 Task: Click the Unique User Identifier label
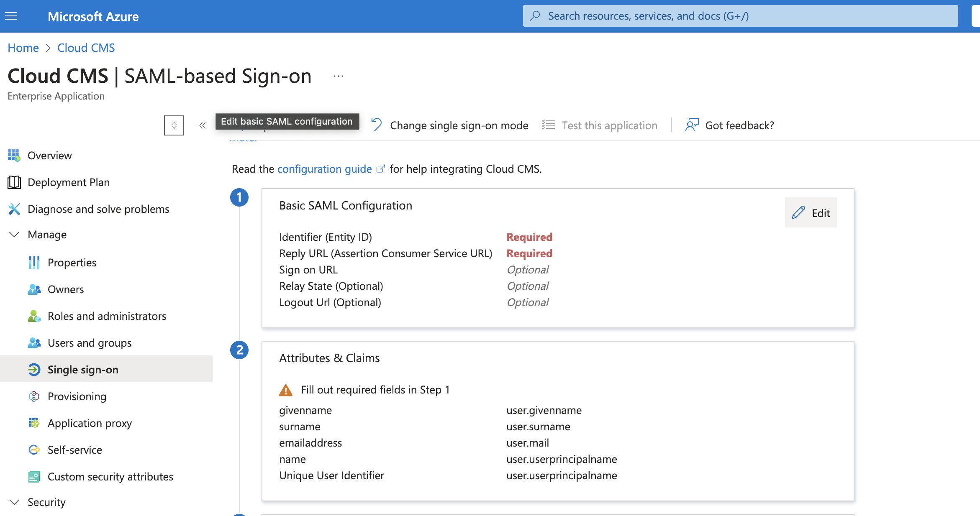(x=331, y=475)
